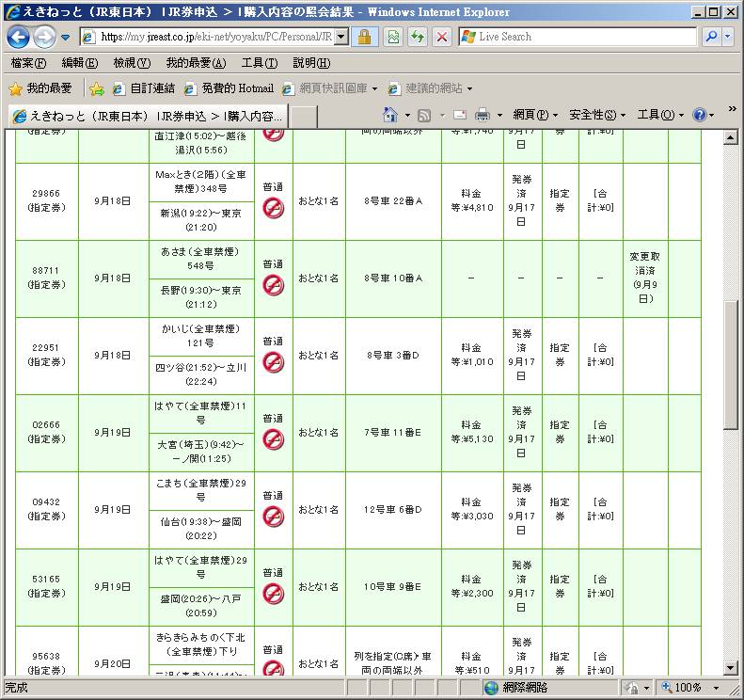
Task: Open a new blank tab
Action: pyautogui.click(x=303, y=117)
